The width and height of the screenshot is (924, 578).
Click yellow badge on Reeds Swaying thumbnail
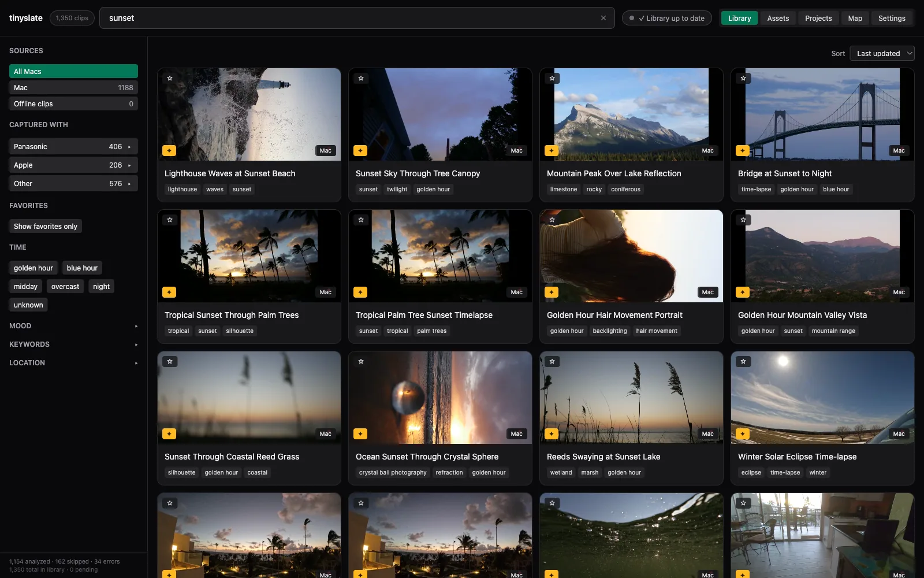click(552, 434)
